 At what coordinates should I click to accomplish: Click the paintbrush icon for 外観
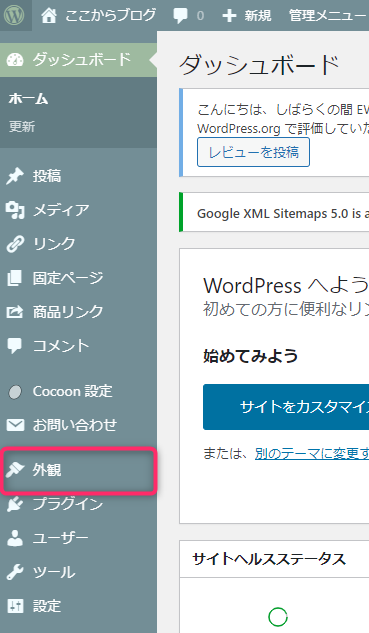click(15, 470)
